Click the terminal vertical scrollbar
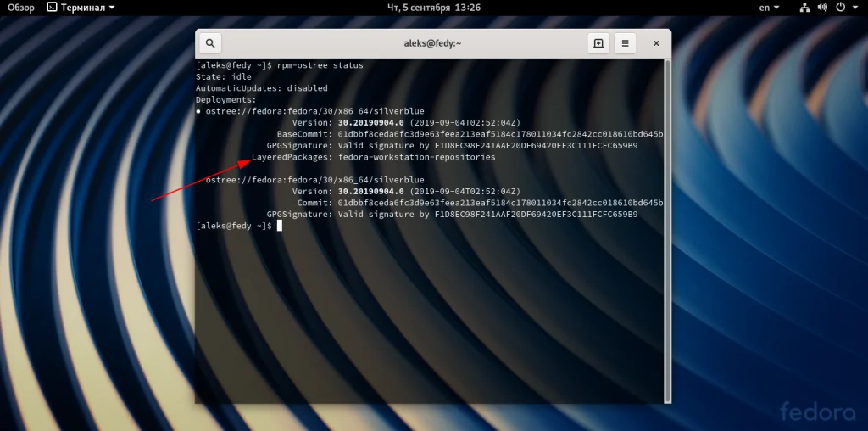 668,231
